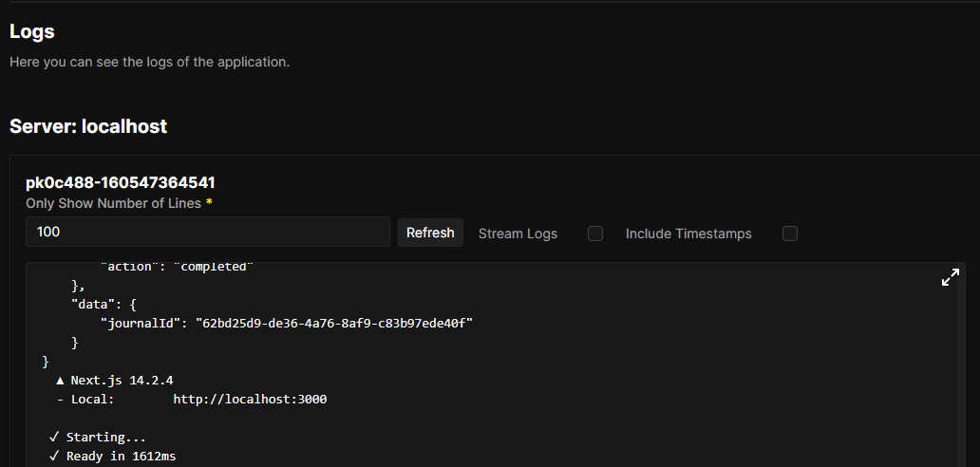Enable the Stream Logs checkbox
980x467 pixels.
(595, 233)
